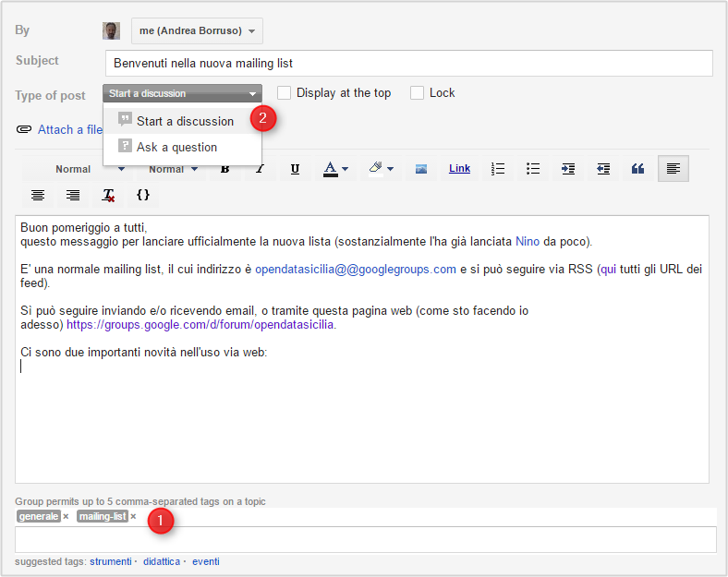Center align the text
The image size is (728, 577).
(38, 195)
